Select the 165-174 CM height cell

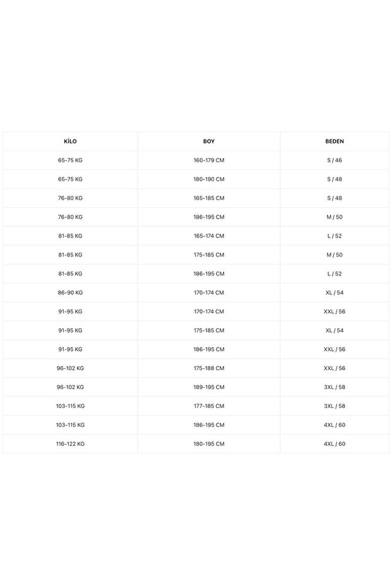tap(208, 236)
